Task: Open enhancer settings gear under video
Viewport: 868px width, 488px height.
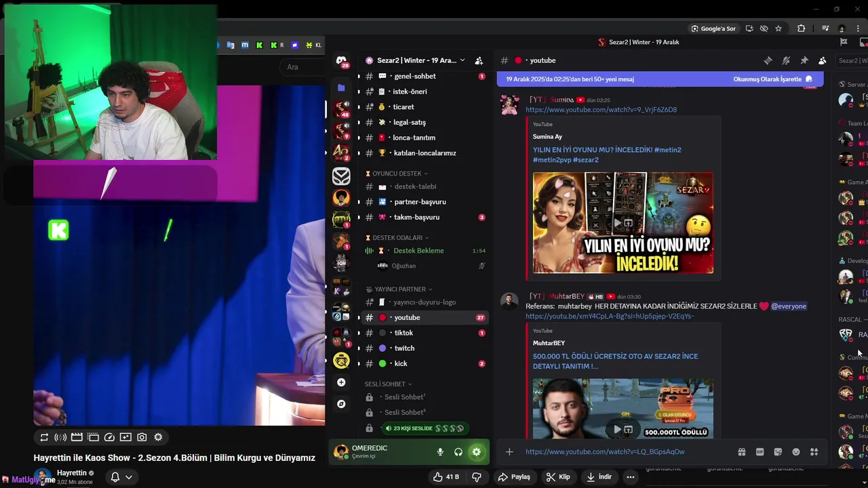Action: (x=158, y=437)
